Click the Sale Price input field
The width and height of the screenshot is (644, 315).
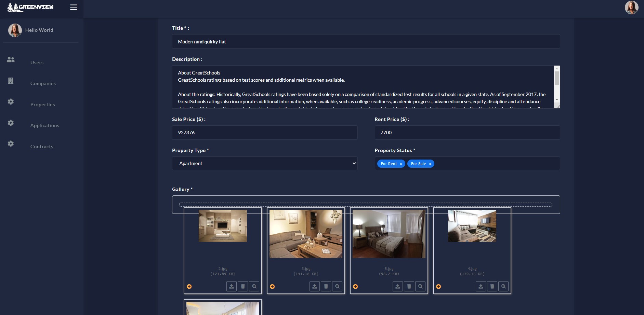click(x=265, y=133)
